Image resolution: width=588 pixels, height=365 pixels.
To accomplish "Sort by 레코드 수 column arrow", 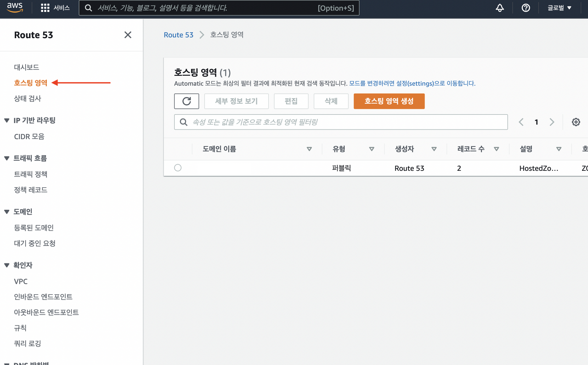I will click(x=496, y=149).
